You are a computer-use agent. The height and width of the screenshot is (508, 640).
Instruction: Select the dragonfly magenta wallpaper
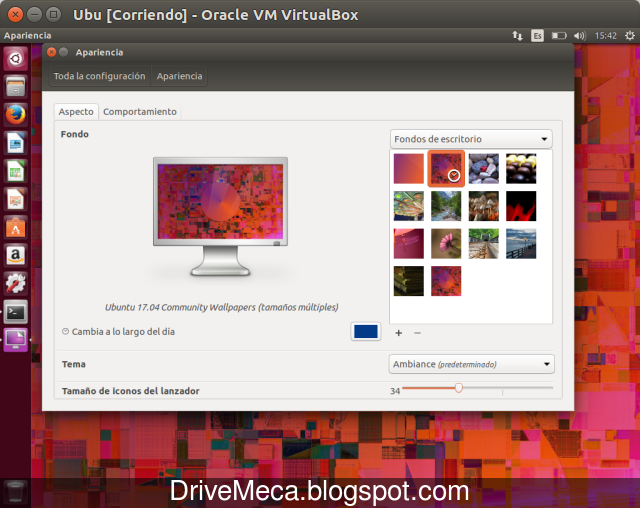click(x=409, y=244)
